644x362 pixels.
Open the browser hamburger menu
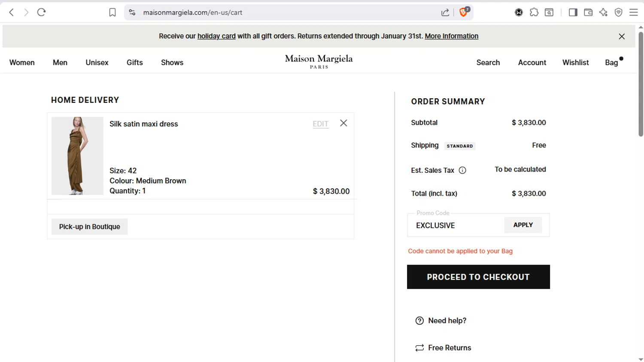(x=634, y=12)
